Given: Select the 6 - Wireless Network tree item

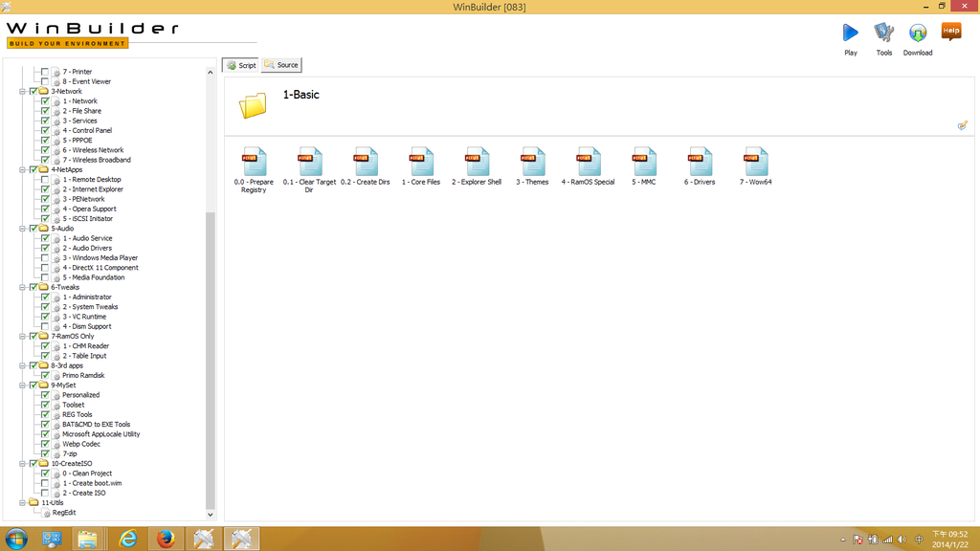Looking at the screenshot, I should click(93, 150).
